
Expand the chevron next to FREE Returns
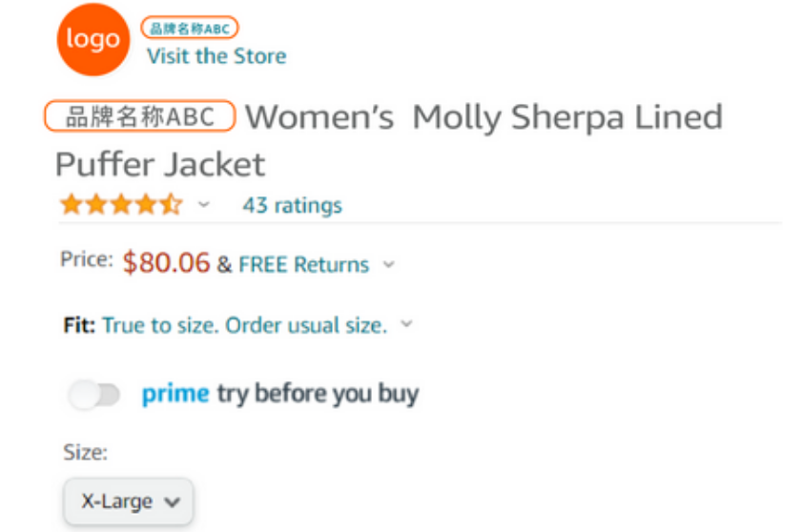coord(388,264)
